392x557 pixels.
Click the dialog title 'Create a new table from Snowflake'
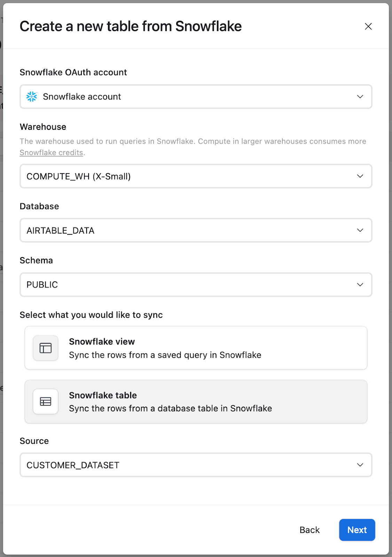tap(131, 26)
